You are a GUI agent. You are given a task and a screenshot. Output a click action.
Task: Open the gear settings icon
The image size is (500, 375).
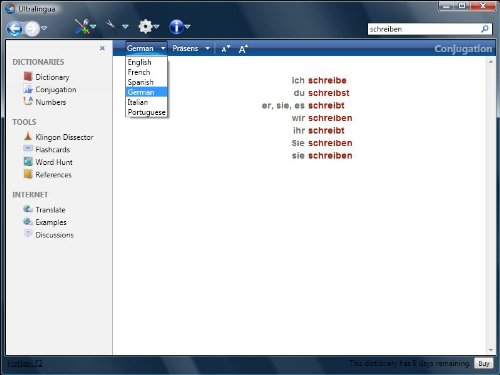click(145, 26)
